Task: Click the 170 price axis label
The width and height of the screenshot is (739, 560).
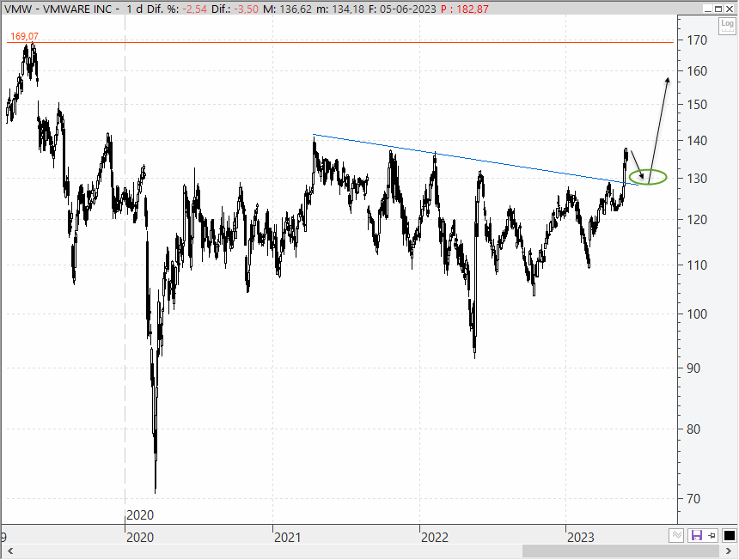Action: click(x=697, y=40)
